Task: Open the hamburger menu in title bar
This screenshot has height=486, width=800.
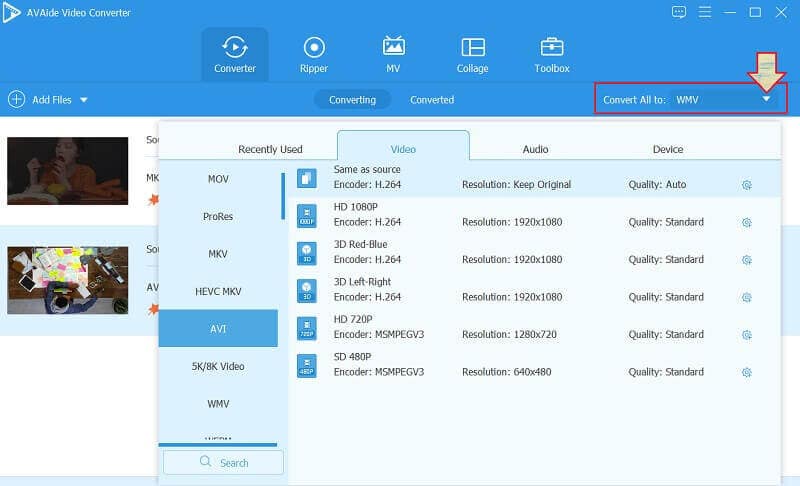Action: point(705,12)
